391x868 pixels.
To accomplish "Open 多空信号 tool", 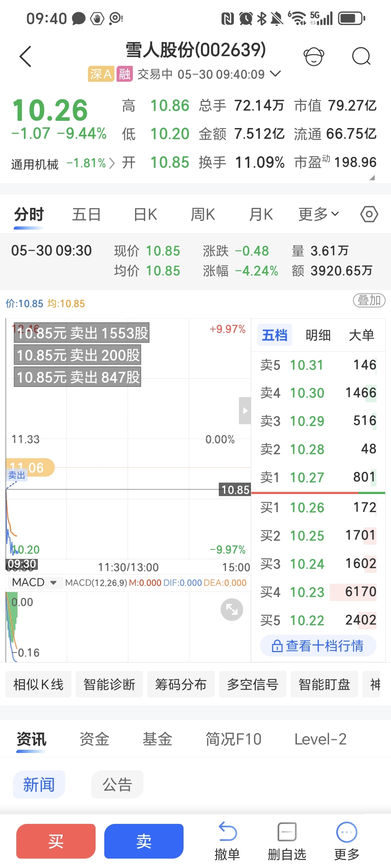I will [253, 684].
